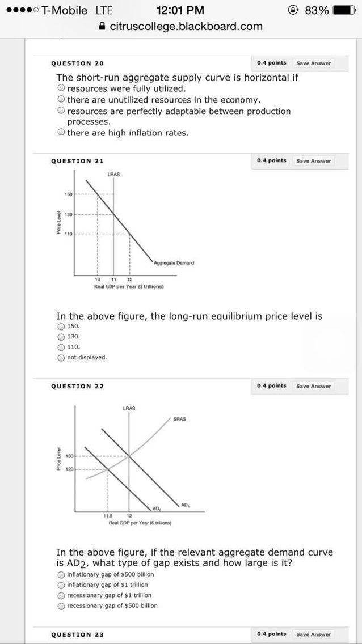This screenshot has height=644, width=362.
Task: Tap the lock icon beside the URL
Action: pyautogui.click(x=103, y=26)
